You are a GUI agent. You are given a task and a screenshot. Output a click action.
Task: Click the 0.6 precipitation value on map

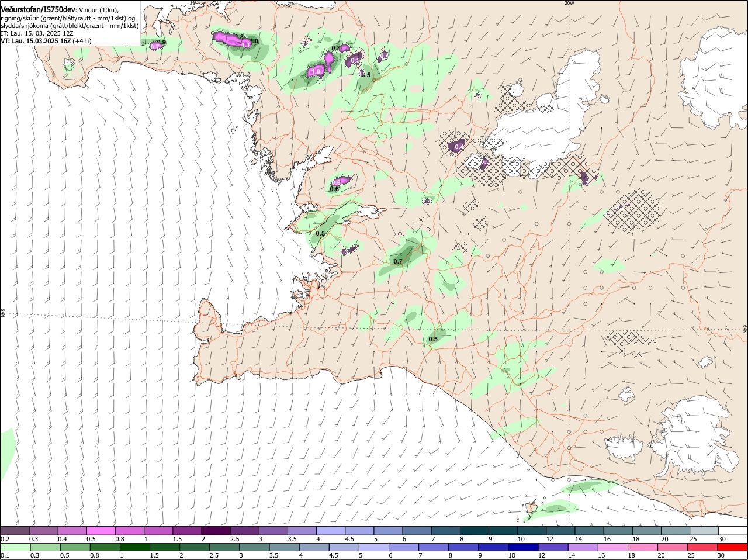click(334, 189)
